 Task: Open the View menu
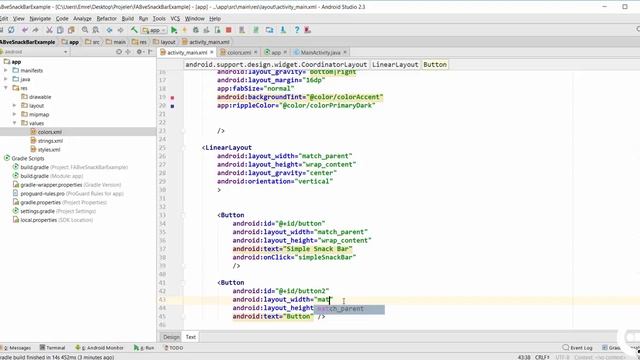coord(19,18)
